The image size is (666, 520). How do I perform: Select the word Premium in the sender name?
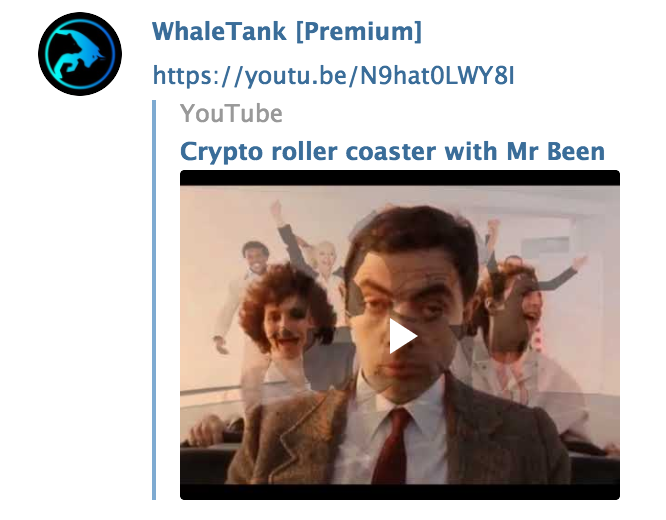(x=359, y=31)
